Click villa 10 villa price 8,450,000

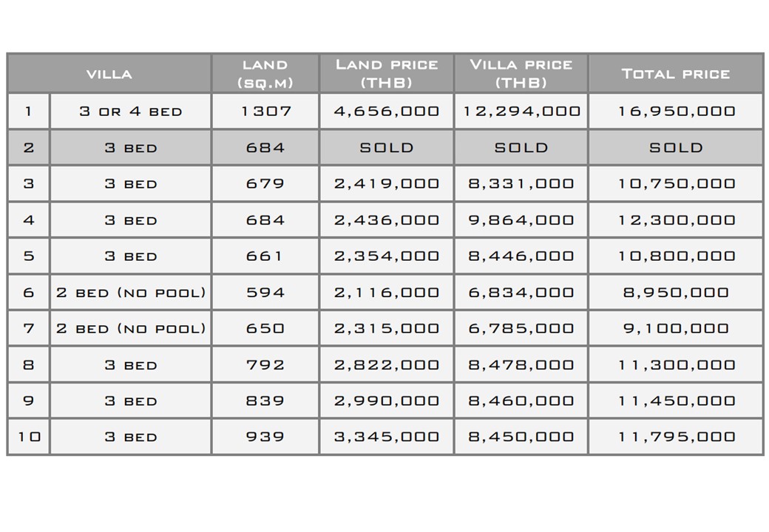tap(521, 437)
